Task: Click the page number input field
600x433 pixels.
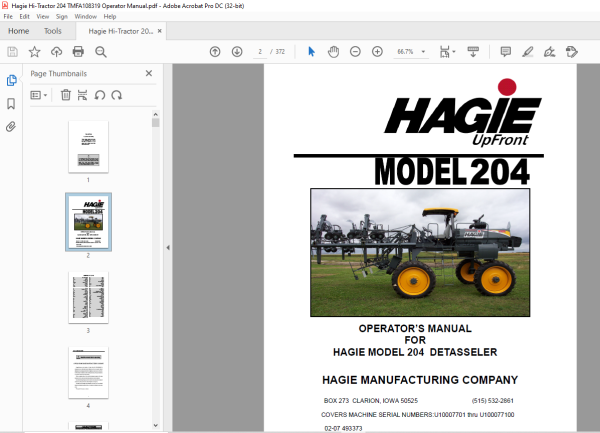Action: [260, 52]
